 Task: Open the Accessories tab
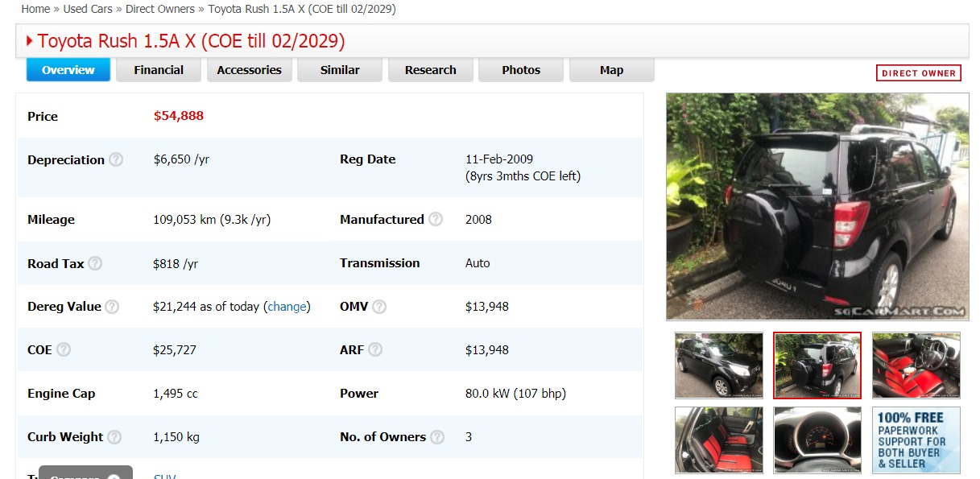[x=249, y=70]
